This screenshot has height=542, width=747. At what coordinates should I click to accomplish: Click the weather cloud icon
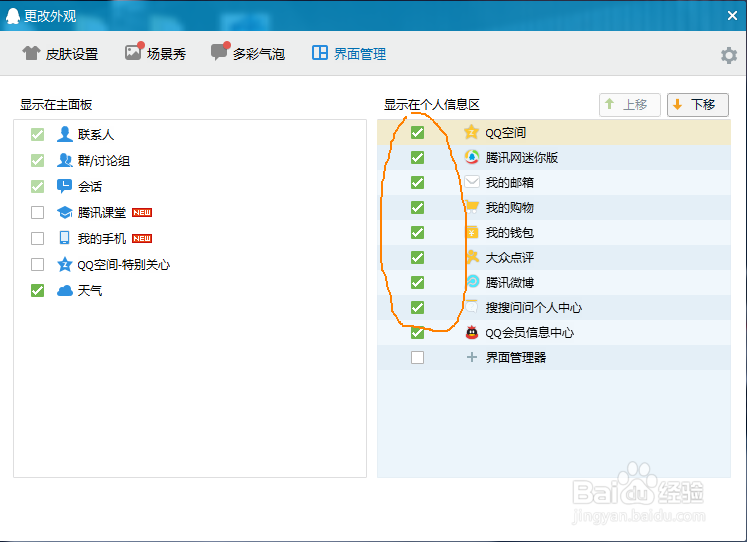tap(64, 290)
